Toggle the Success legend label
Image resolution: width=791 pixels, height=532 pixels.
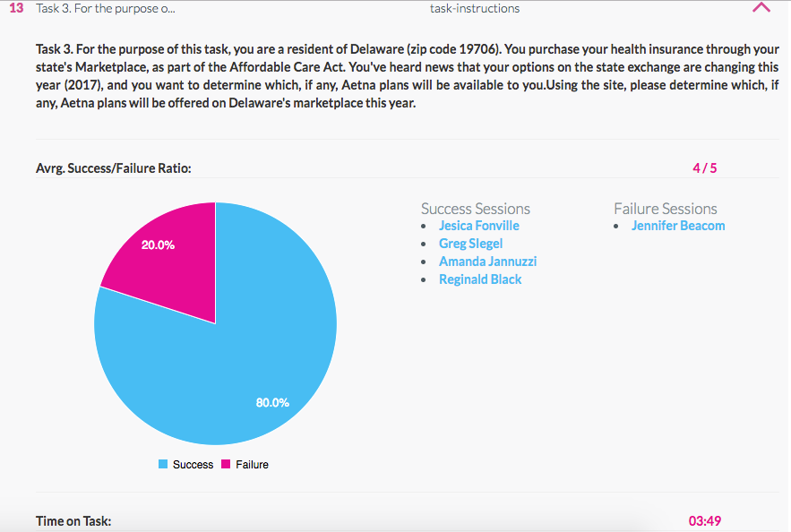click(x=193, y=465)
